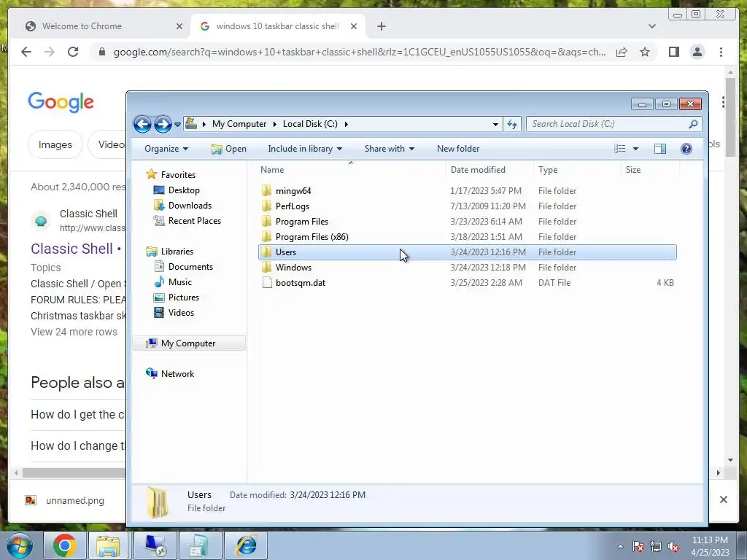Open Videos library
The image size is (747, 560).
click(181, 312)
